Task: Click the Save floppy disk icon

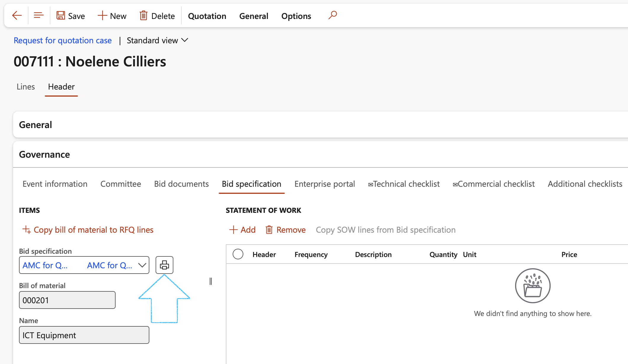Action: tap(61, 15)
